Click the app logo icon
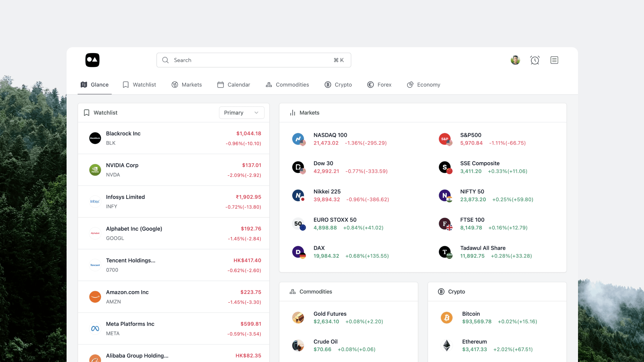The height and width of the screenshot is (362, 644). pos(92,60)
